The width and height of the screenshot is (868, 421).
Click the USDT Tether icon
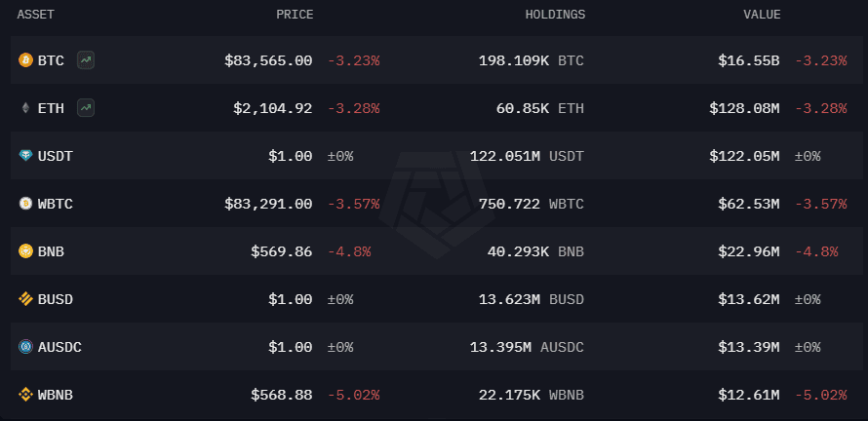25,156
